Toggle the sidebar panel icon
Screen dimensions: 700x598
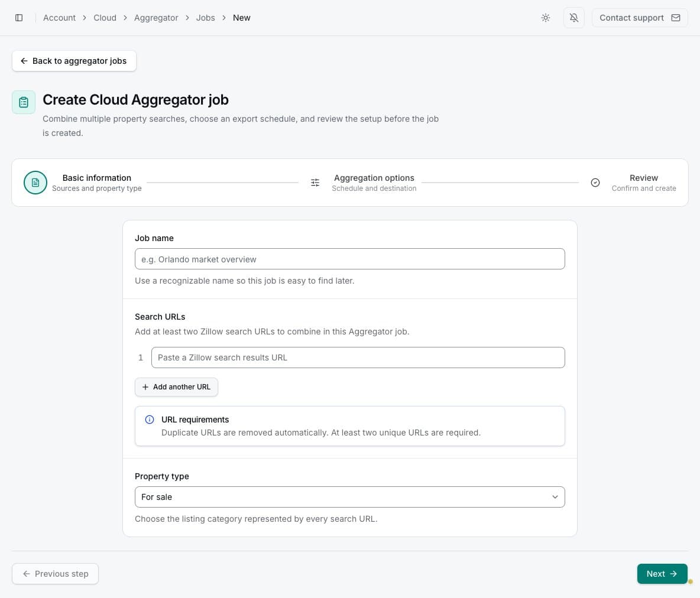click(x=19, y=18)
